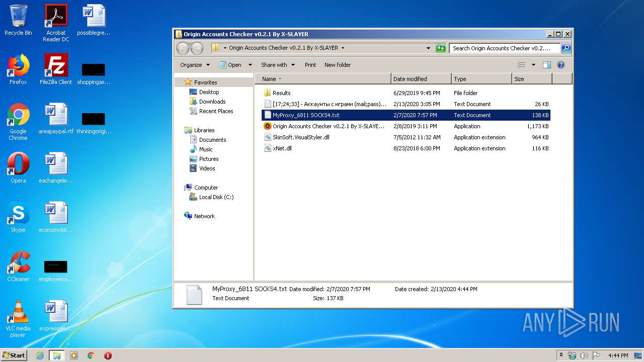This screenshot has height=362, width=644.
Task: Click the search magnifier icon
Action: [x=566, y=48]
